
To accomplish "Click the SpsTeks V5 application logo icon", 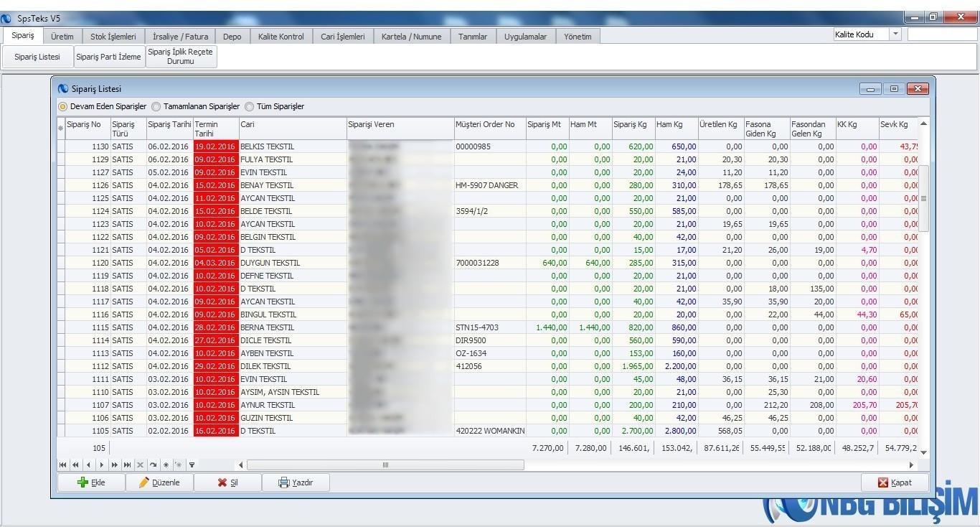I will (x=6, y=18).
